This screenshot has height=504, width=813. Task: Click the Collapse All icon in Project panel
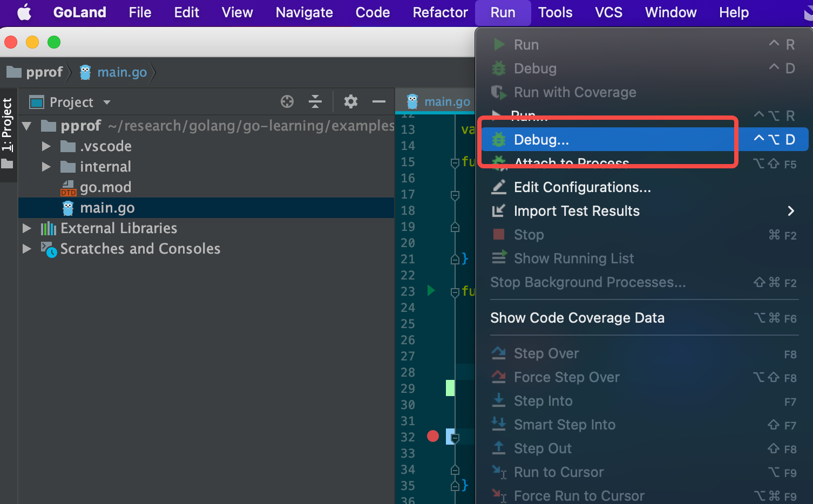tap(315, 101)
